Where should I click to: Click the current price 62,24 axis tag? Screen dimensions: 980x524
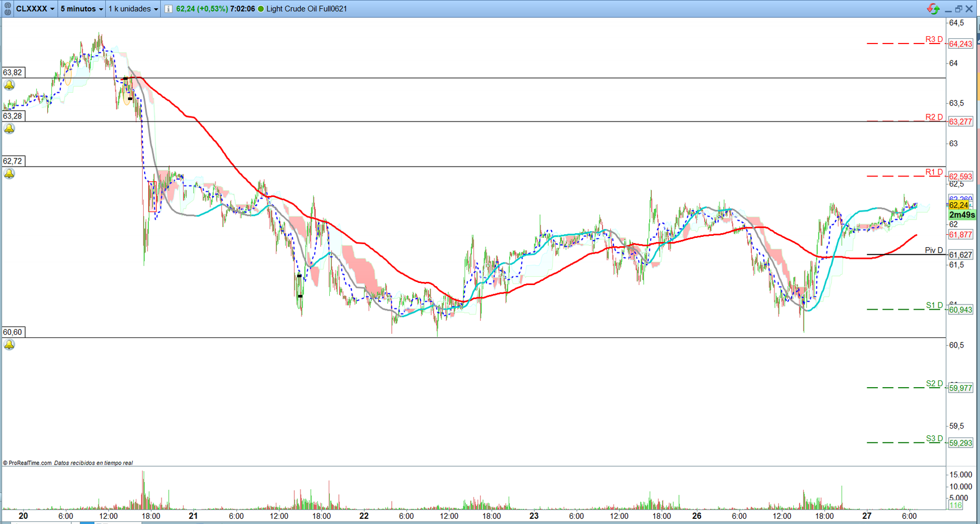point(959,205)
